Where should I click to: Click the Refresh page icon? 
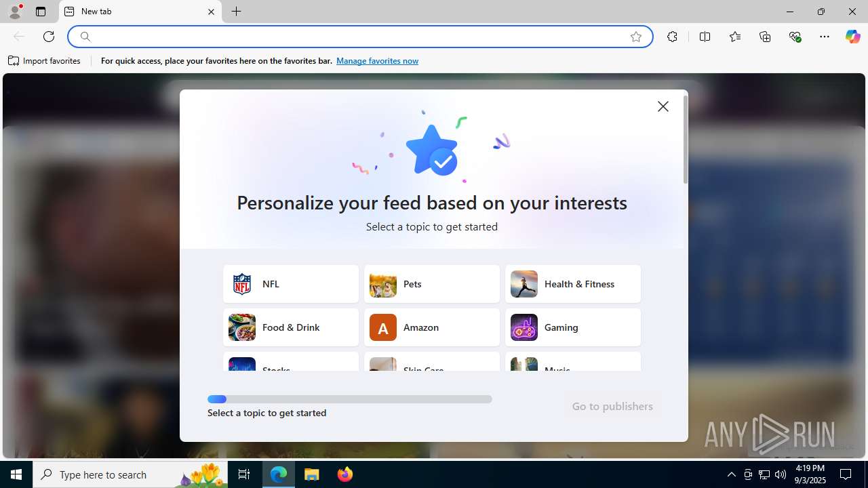(x=49, y=37)
